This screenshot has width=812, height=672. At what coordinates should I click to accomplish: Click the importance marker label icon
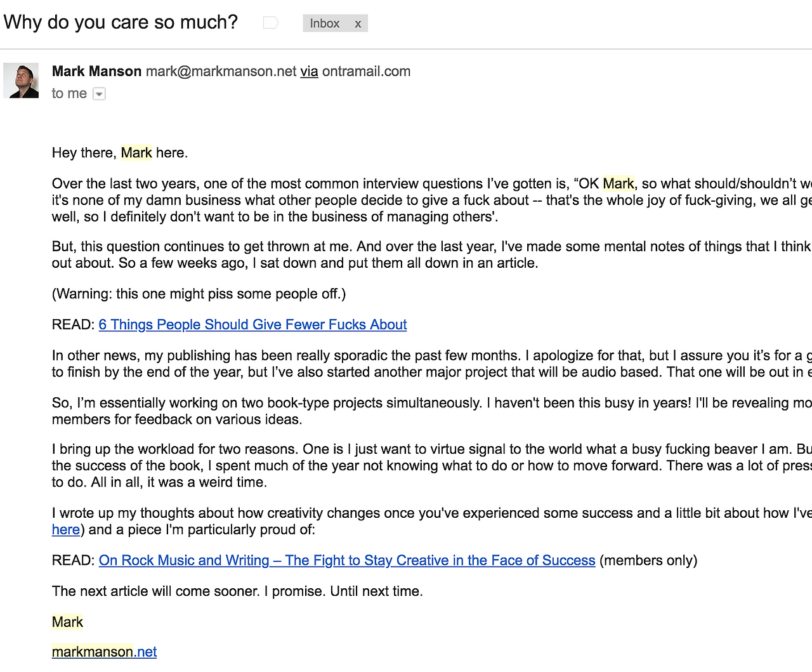[271, 23]
